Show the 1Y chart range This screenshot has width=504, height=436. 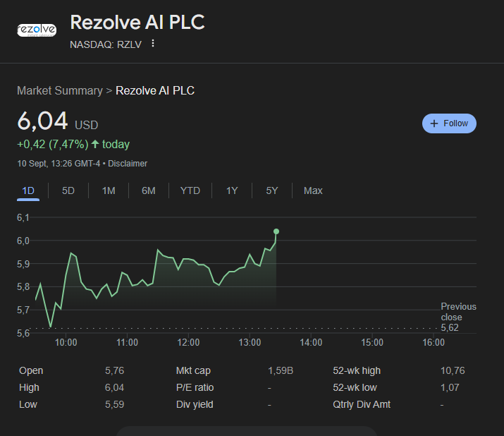pos(232,190)
